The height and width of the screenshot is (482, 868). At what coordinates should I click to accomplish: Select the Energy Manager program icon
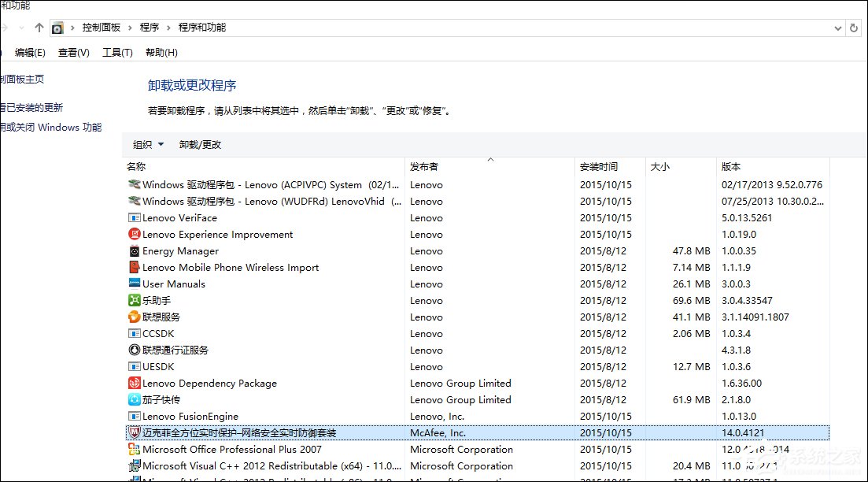pyautogui.click(x=135, y=250)
